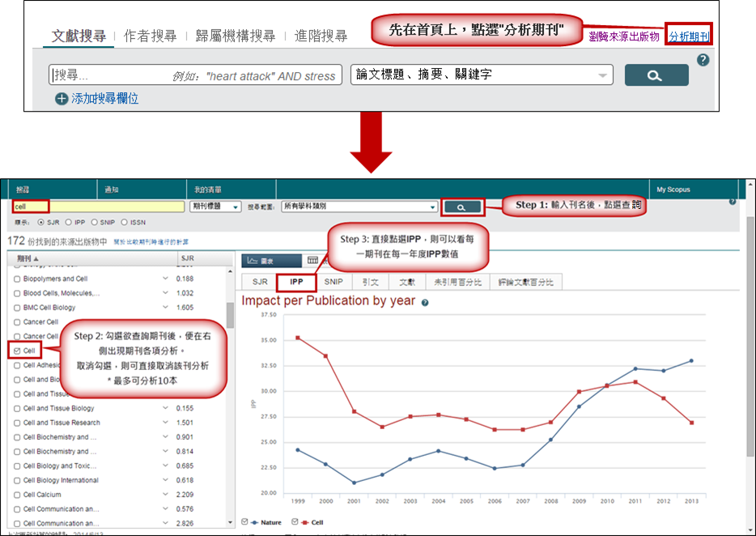756x536 pixels.
Task: Click the search magnifier button in top search bar
Action: pos(656,75)
